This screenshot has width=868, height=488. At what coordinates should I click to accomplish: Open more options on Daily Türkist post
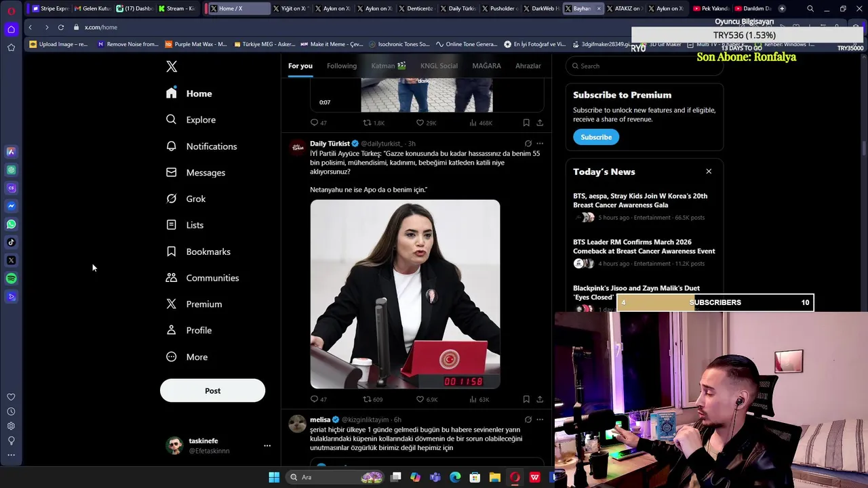540,144
